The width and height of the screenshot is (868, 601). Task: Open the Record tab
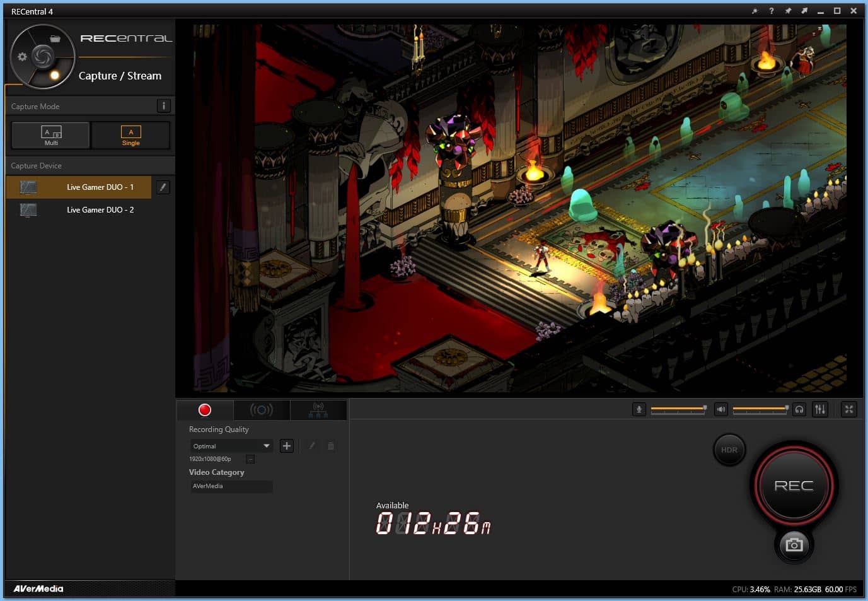[205, 410]
